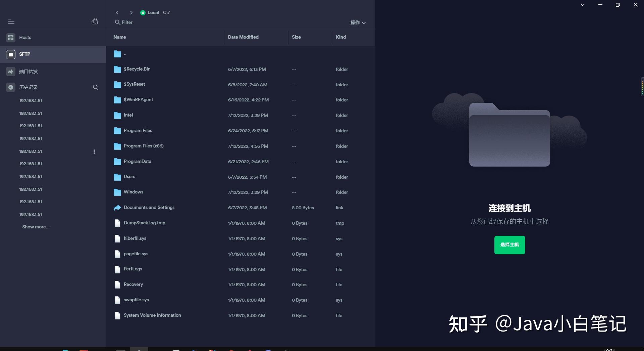Open the sidebar hamburger menu
Image resolution: width=644 pixels, height=351 pixels.
11,22
